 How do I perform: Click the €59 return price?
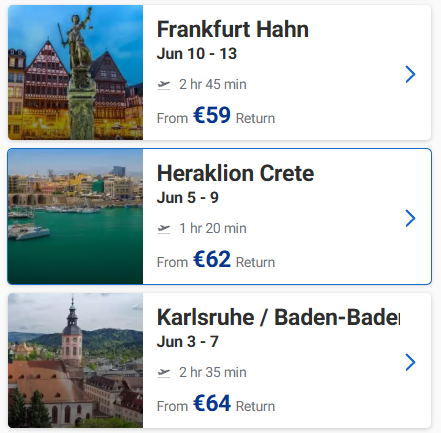click(x=212, y=115)
